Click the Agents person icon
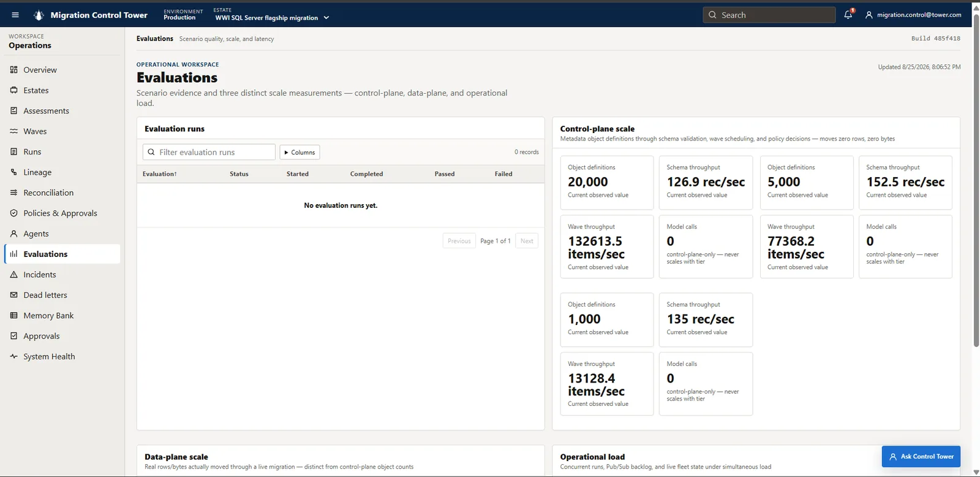The width and height of the screenshot is (980, 477). point(13,234)
